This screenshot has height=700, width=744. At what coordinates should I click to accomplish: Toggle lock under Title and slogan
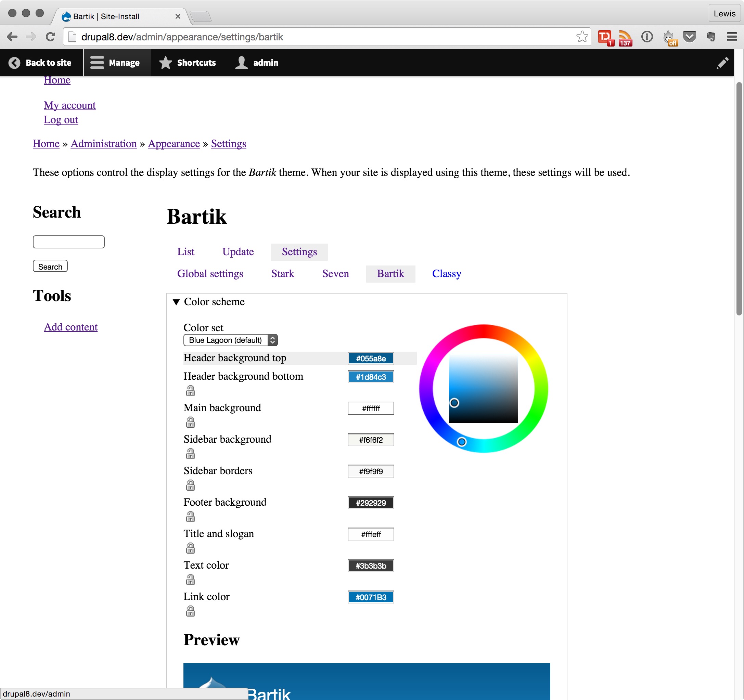click(191, 548)
